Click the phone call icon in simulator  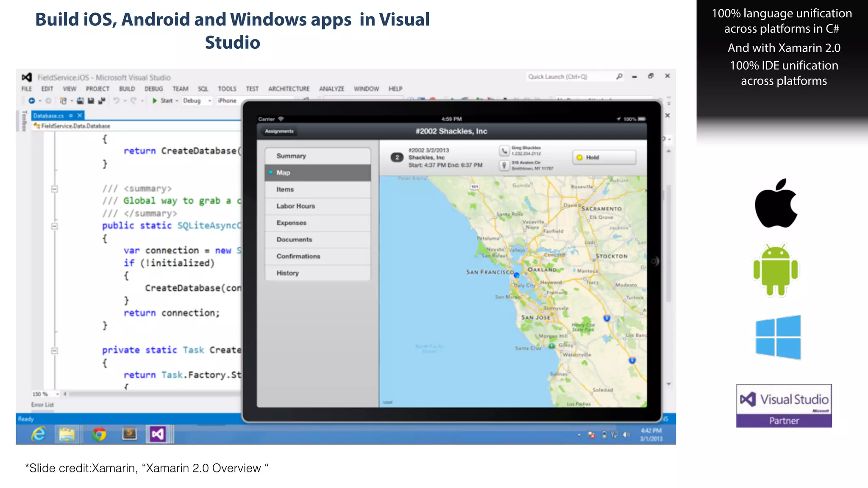pos(504,151)
